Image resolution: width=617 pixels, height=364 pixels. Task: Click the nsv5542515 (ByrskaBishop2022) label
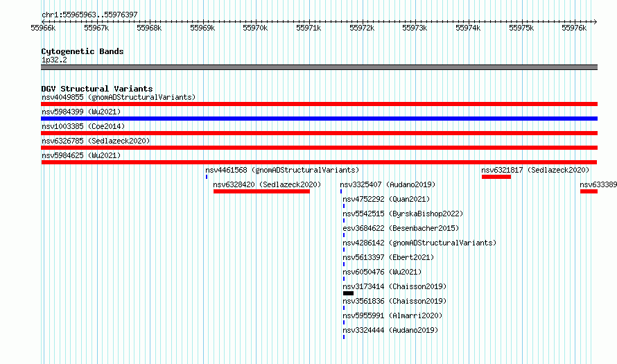(403, 214)
